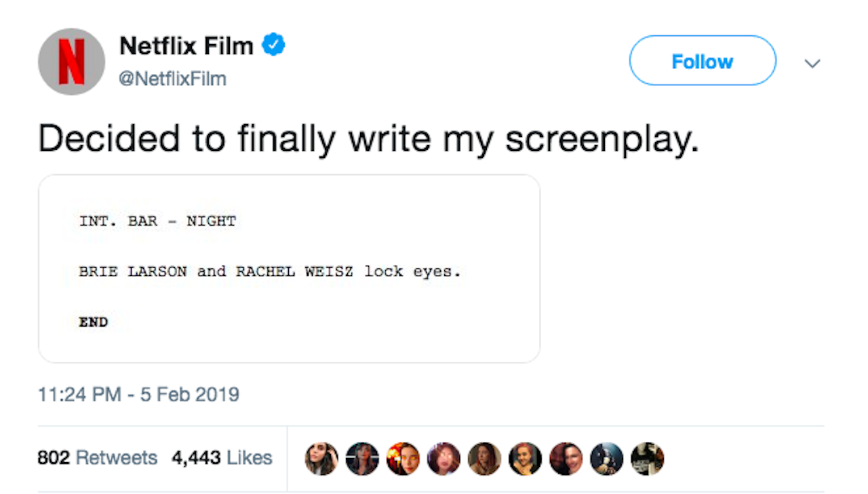
Task: Click the second liker avatar with dark background
Action: (x=362, y=459)
